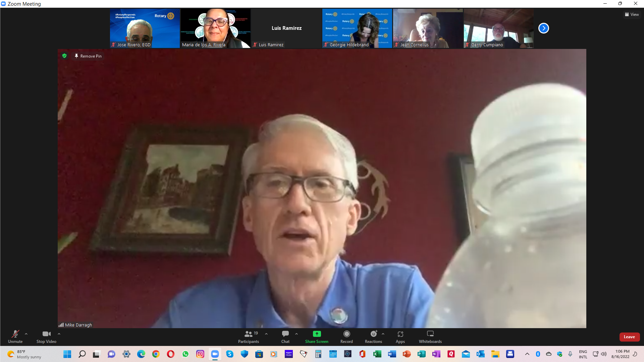Click the Share Screen icon
The width and height of the screenshot is (644, 362).
(x=317, y=334)
